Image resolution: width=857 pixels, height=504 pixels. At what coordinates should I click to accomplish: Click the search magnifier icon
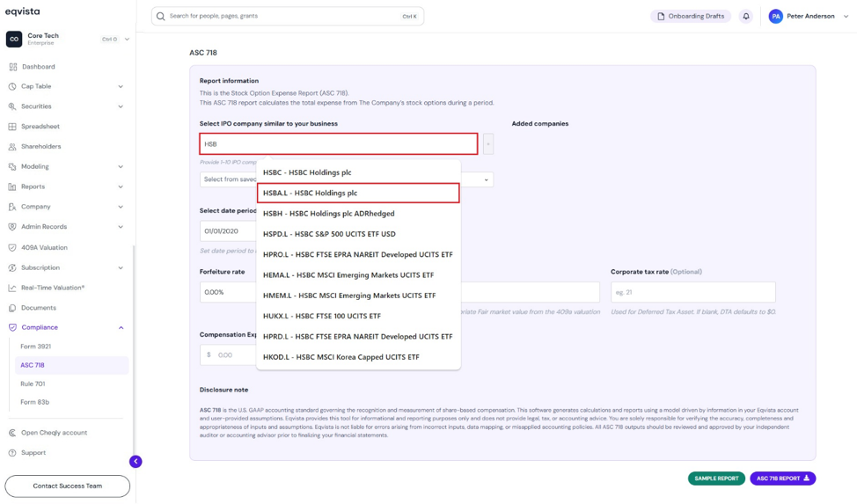pyautogui.click(x=161, y=17)
